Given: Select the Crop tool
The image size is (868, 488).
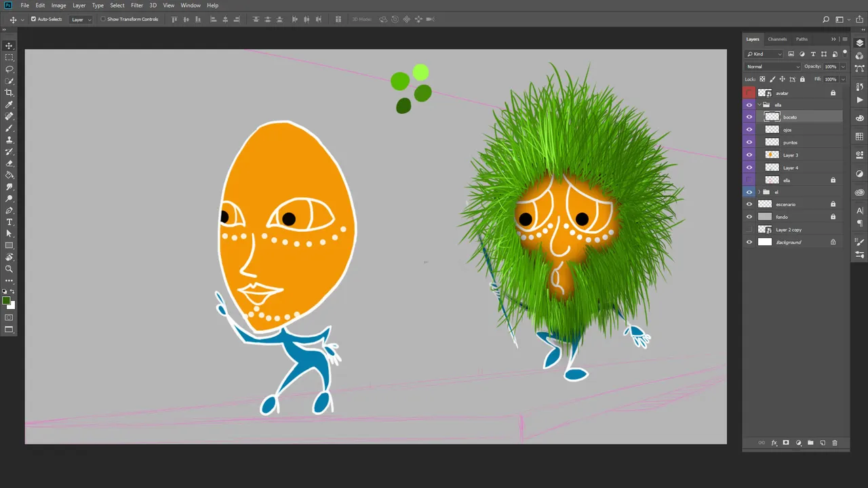Looking at the screenshot, I should [9, 93].
